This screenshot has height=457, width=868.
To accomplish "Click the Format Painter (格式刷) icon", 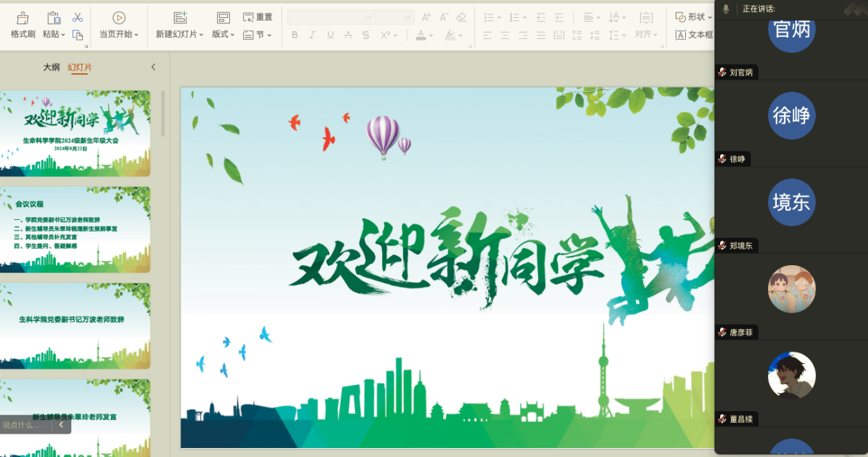I will [x=23, y=18].
